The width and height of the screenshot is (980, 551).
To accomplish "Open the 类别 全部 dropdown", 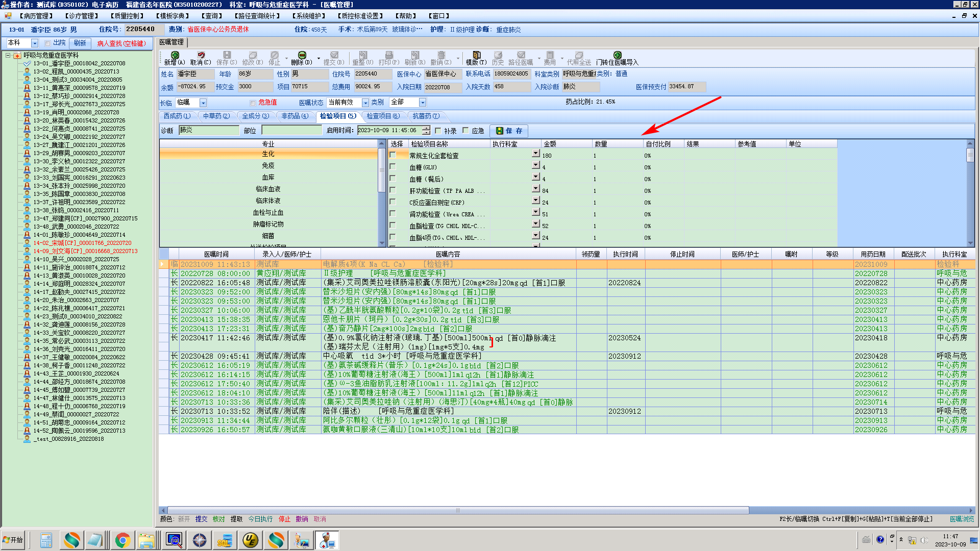I will [x=422, y=103].
